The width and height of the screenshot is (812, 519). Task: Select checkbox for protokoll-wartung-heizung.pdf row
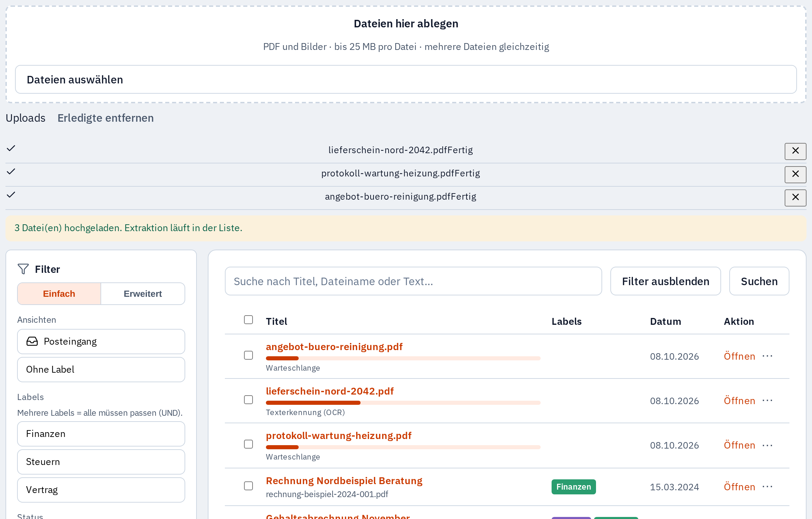(x=248, y=444)
